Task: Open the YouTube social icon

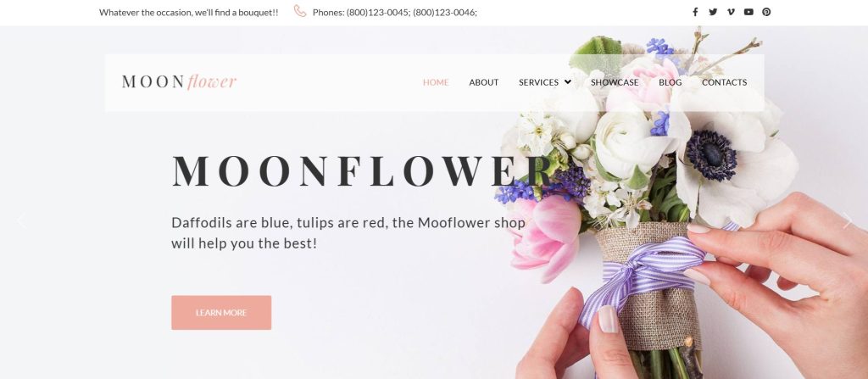Action: pyautogui.click(x=748, y=12)
